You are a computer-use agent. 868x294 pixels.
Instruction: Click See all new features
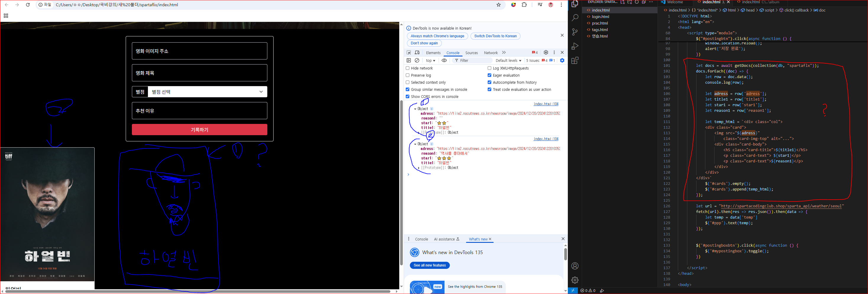pyautogui.click(x=430, y=265)
